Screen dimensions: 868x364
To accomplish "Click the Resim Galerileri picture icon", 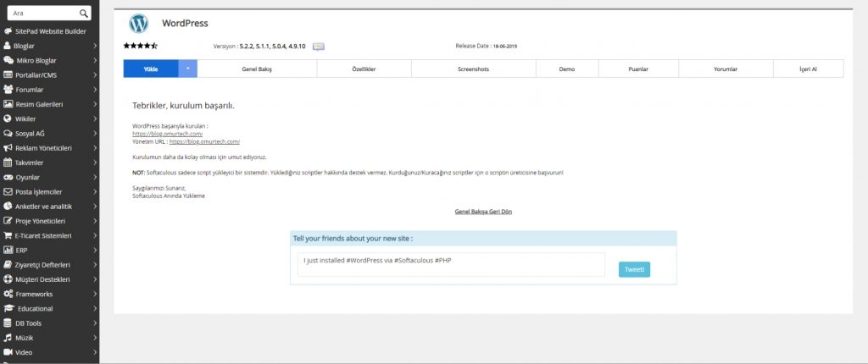I will tap(8, 104).
